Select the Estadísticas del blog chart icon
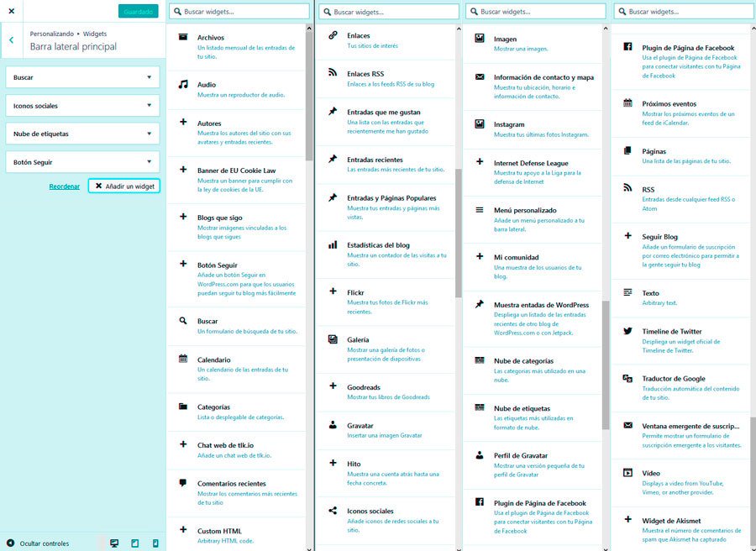756x551 pixels. [333, 245]
